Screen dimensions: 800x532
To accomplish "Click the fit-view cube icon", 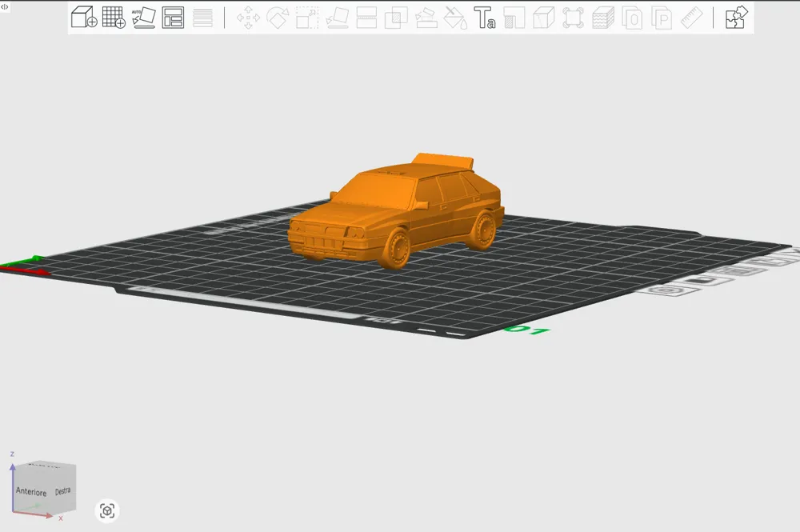I will coord(107,510).
